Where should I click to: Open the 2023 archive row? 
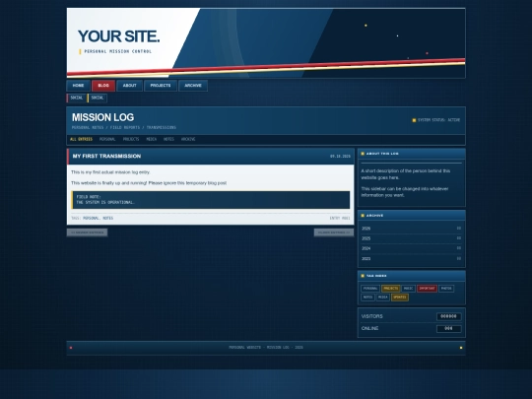411,258
